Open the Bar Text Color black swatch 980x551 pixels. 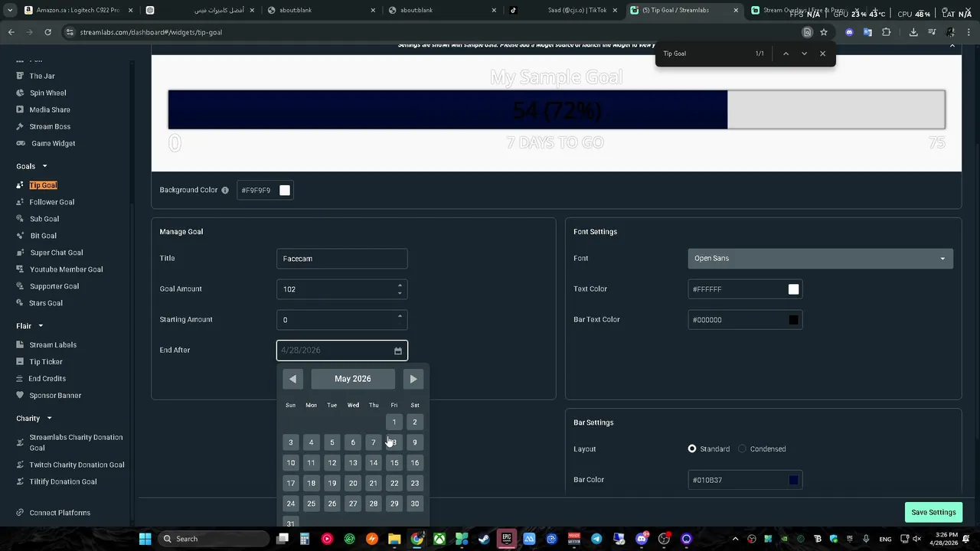point(793,320)
